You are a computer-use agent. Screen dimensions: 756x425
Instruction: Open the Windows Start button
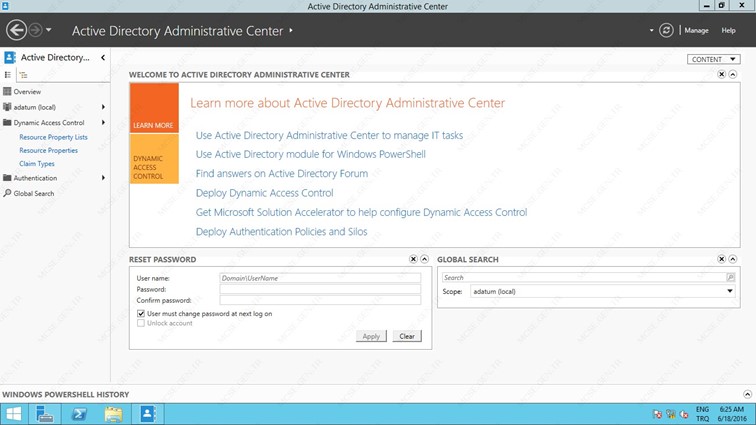tap(14, 414)
